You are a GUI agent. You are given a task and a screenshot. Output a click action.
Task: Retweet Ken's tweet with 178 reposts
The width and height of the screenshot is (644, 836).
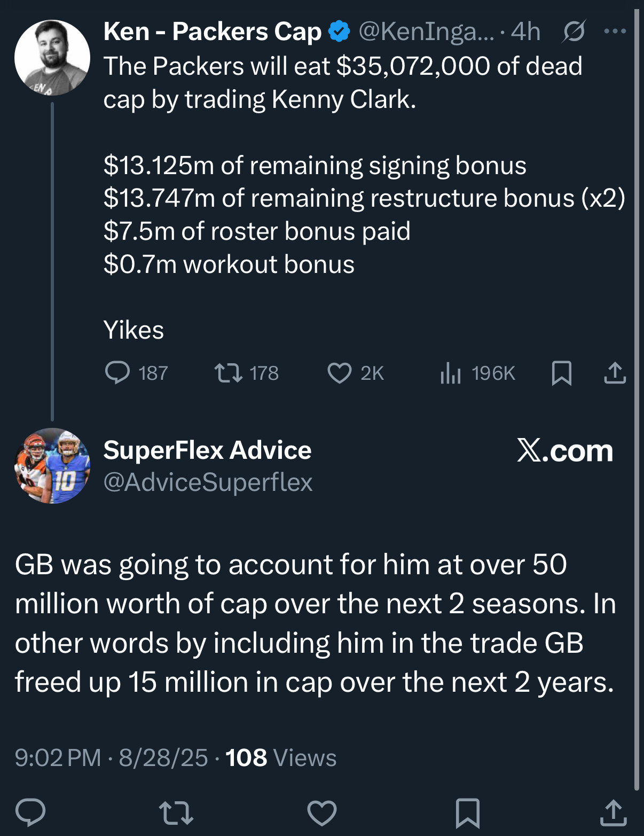(x=246, y=373)
